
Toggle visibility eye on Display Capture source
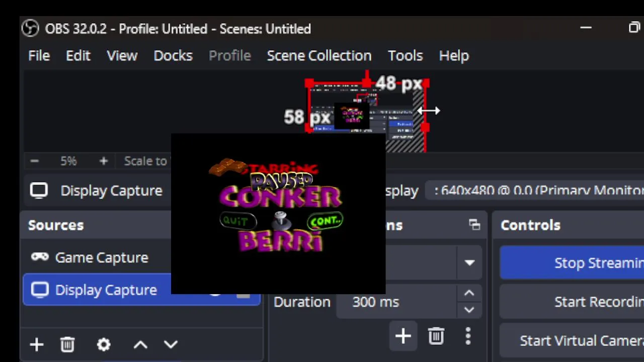pyautogui.click(x=215, y=294)
